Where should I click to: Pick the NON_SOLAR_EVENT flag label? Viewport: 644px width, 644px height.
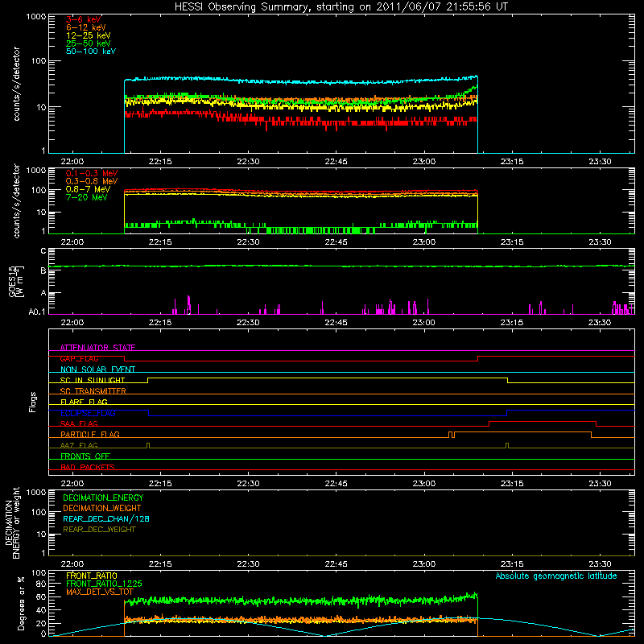pyautogui.click(x=97, y=369)
